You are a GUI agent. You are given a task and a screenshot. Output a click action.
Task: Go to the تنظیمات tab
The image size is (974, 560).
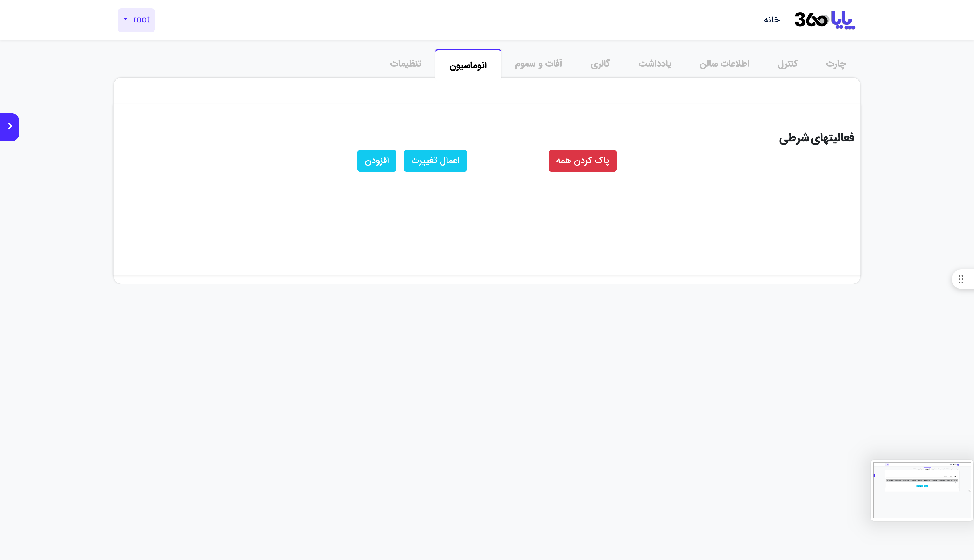click(x=405, y=64)
